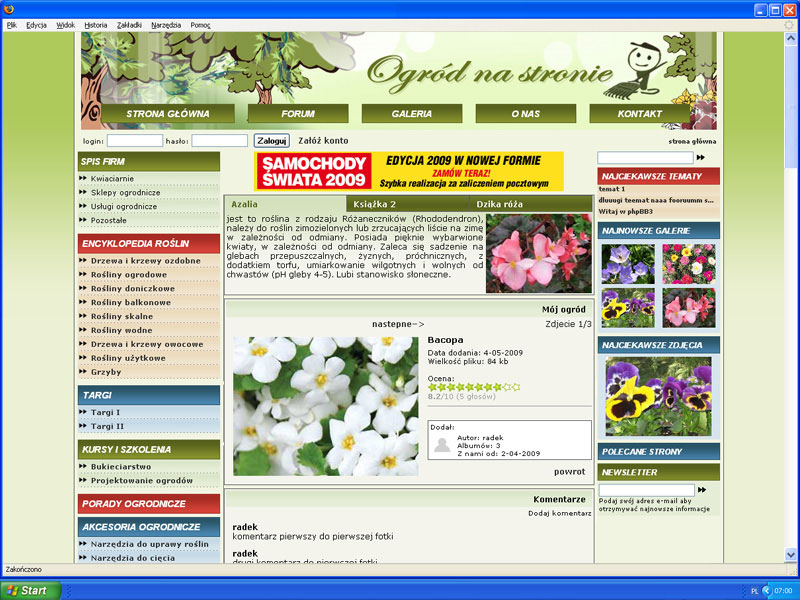Image resolution: width=800 pixels, height=600 pixels.
Task: Open the mixed colorful flowers gallery thumbnail
Action: coord(689,264)
